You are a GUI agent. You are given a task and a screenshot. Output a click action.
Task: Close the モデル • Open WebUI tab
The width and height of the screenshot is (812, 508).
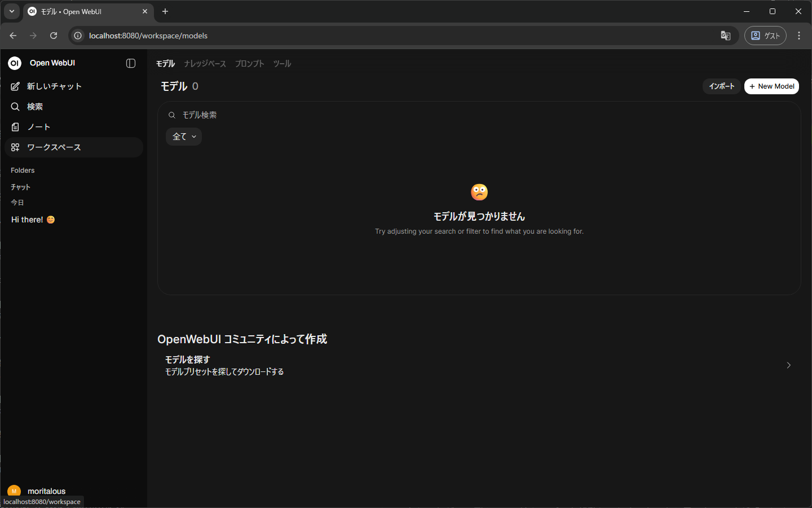coord(145,11)
